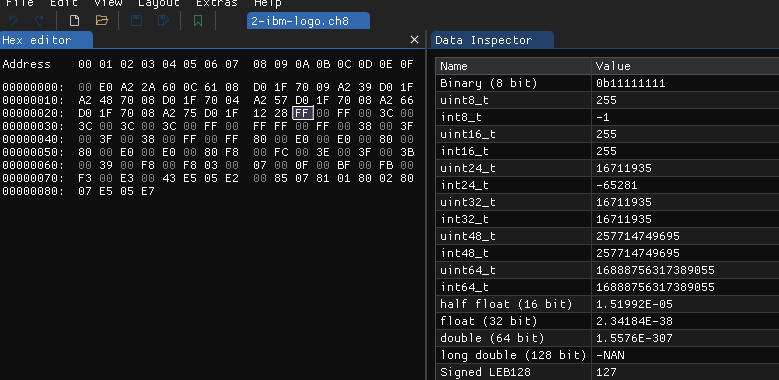Screen dimensions: 779x380
Task: Close the Hex editor panel with the X
Action: (414, 40)
